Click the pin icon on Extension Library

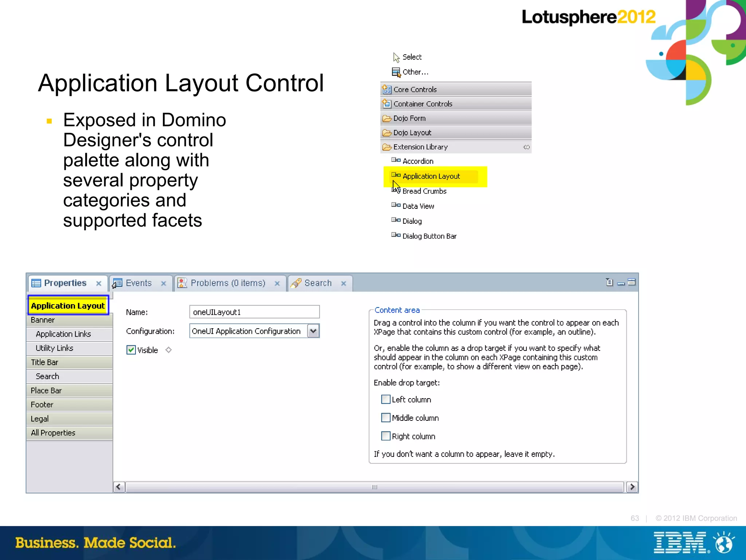point(526,147)
